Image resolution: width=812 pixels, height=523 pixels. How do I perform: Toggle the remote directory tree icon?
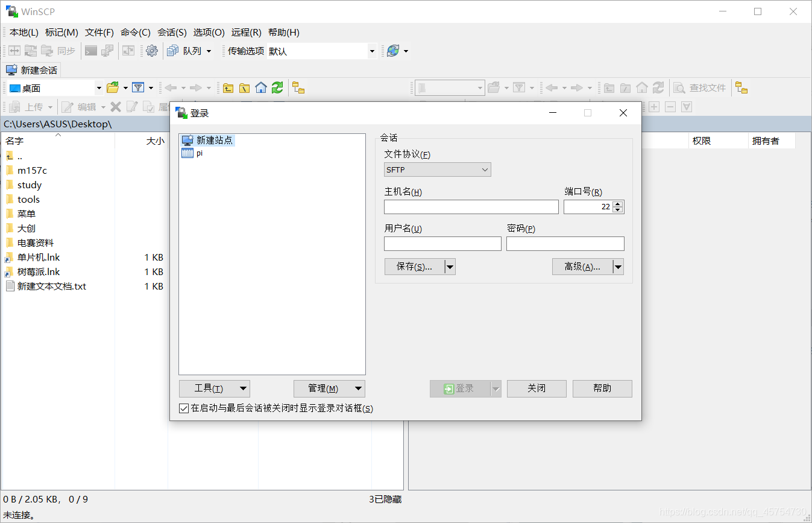tap(741, 88)
